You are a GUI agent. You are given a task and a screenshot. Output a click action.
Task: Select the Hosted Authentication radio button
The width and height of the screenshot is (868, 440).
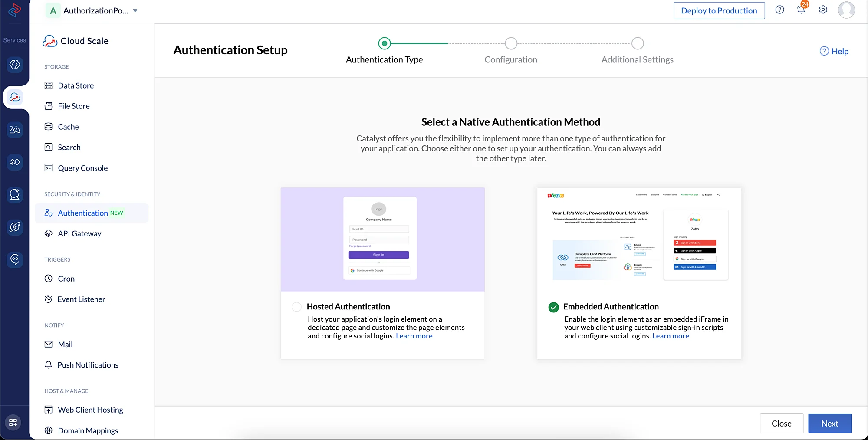tap(296, 307)
